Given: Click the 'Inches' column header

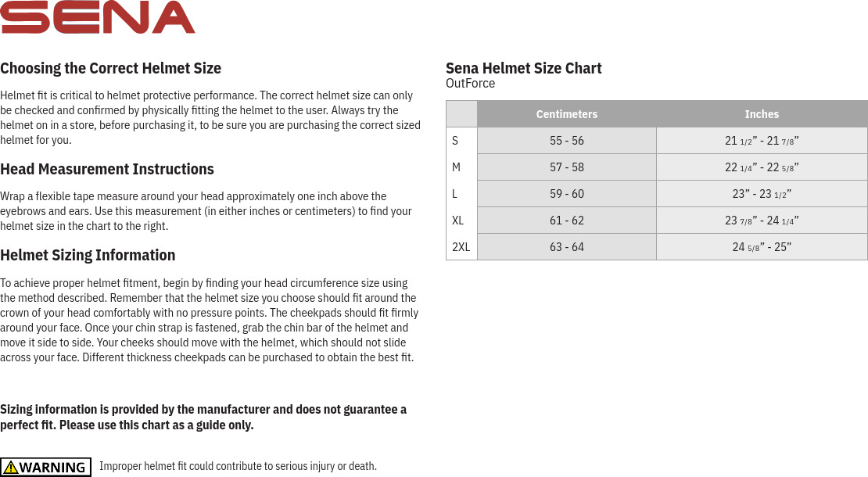Looking at the screenshot, I should (x=762, y=114).
